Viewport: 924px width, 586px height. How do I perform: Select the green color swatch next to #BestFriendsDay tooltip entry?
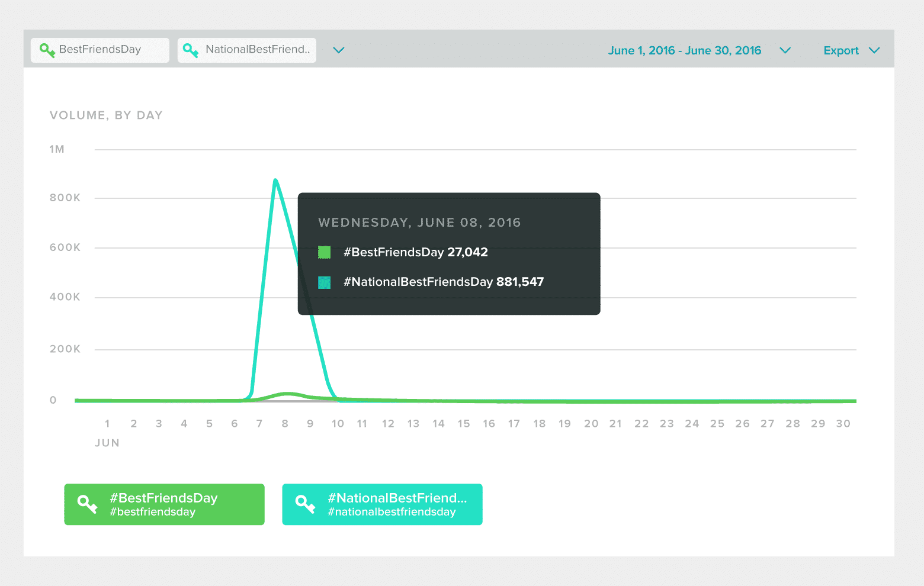click(x=325, y=252)
